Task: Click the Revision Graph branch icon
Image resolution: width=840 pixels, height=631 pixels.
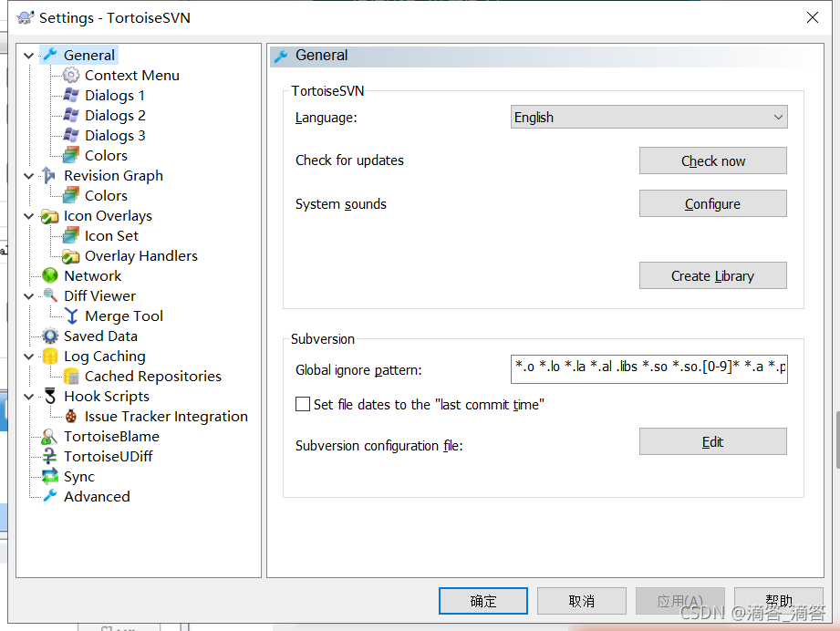Action: pos(49,175)
